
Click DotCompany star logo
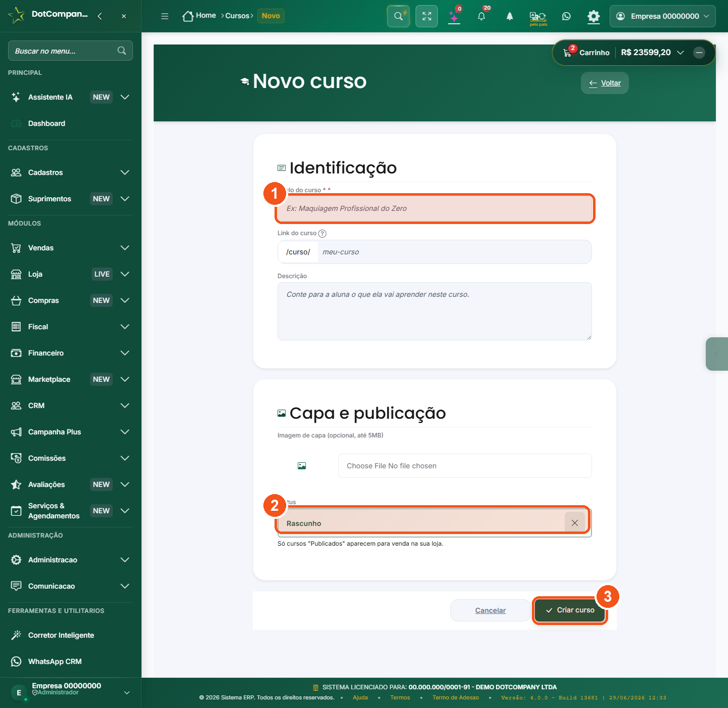click(x=16, y=15)
